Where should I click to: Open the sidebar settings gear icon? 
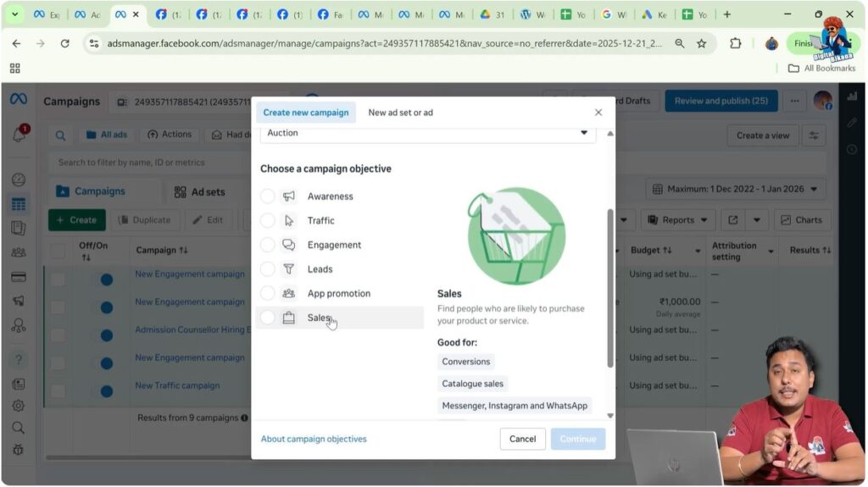click(18, 405)
